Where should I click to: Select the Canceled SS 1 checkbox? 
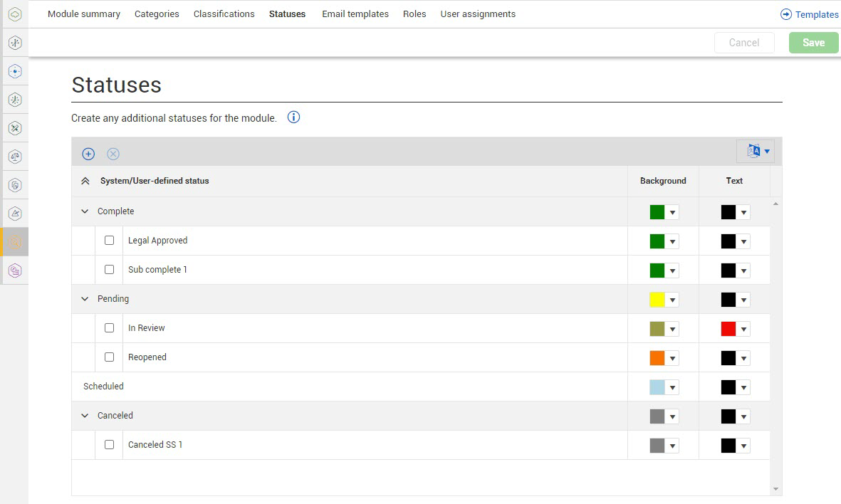(x=109, y=445)
